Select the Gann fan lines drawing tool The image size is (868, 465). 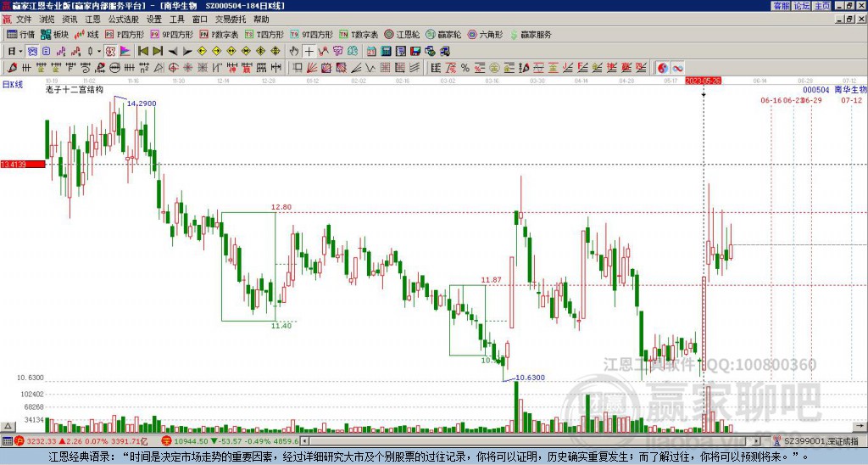pos(312,68)
